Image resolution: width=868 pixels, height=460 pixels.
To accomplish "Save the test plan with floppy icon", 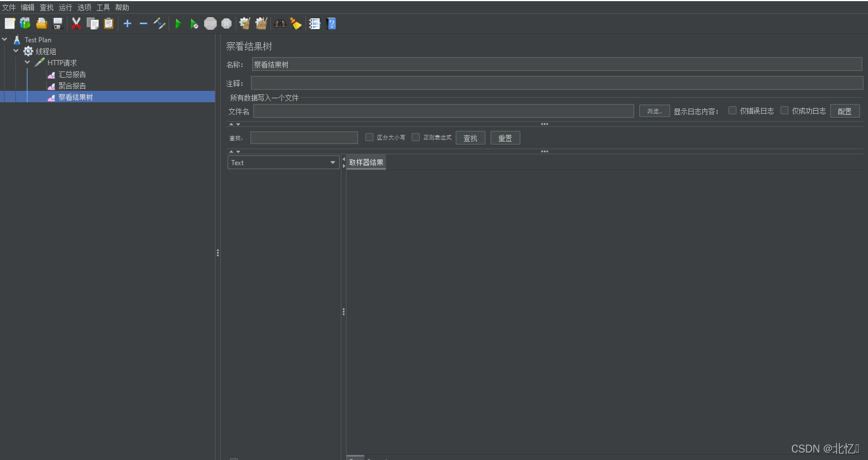I will 57,23.
